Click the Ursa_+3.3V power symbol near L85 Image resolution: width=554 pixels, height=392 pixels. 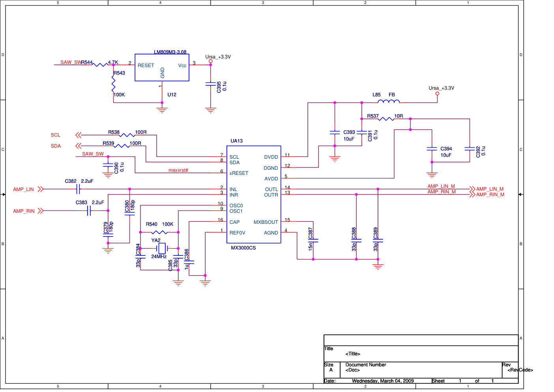point(437,94)
